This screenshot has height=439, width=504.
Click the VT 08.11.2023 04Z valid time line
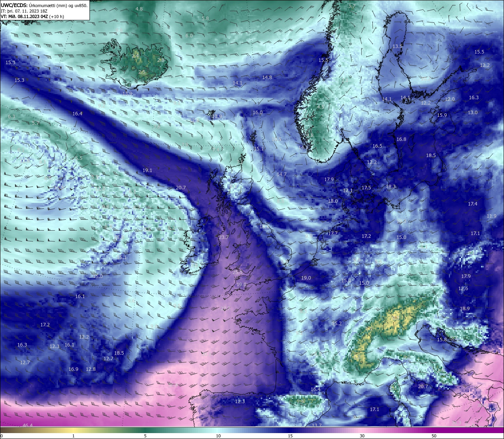32,17
